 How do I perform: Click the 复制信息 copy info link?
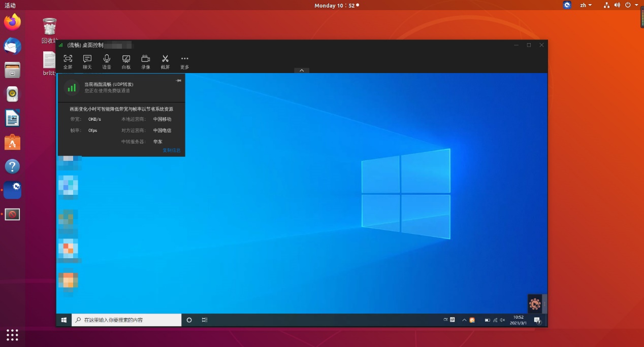pos(171,150)
